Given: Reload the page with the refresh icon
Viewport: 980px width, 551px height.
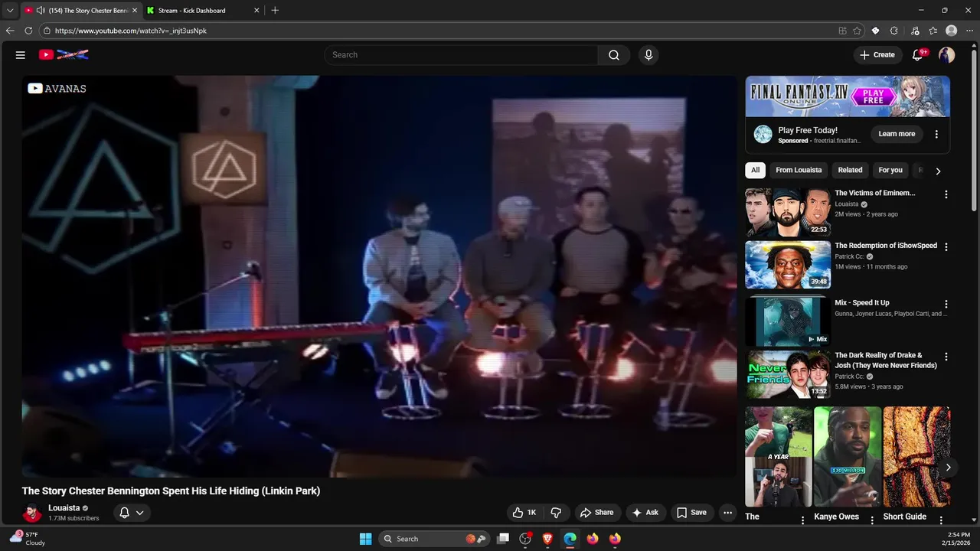Looking at the screenshot, I should (x=28, y=31).
